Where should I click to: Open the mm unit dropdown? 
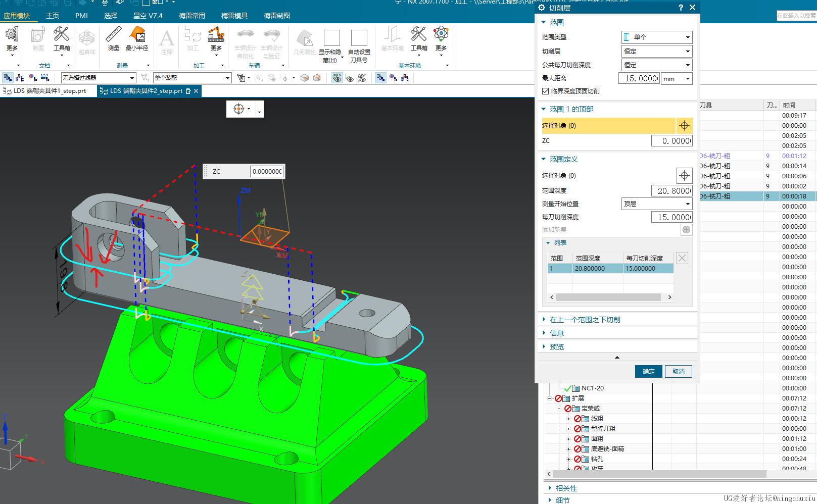coord(677,79)
